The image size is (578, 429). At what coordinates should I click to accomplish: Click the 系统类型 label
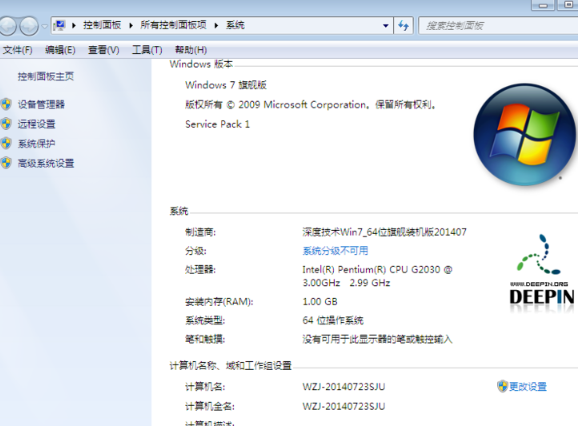[205, 320]
